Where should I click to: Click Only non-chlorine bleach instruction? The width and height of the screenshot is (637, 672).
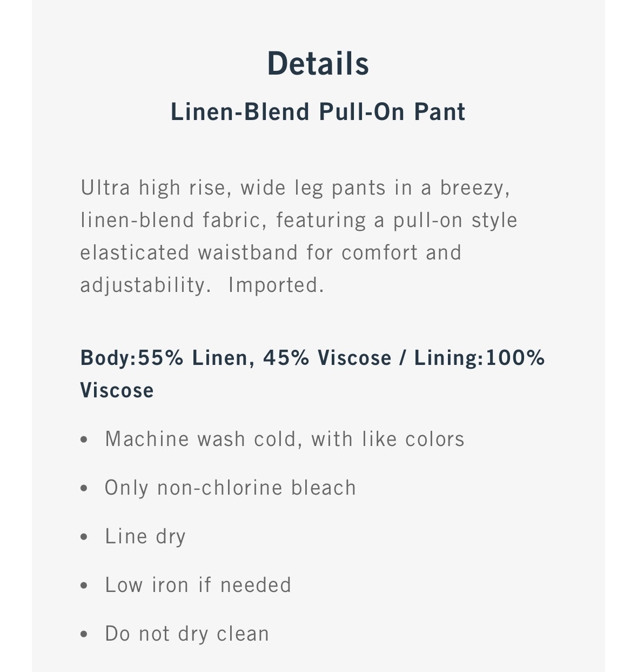coord(231,488)
